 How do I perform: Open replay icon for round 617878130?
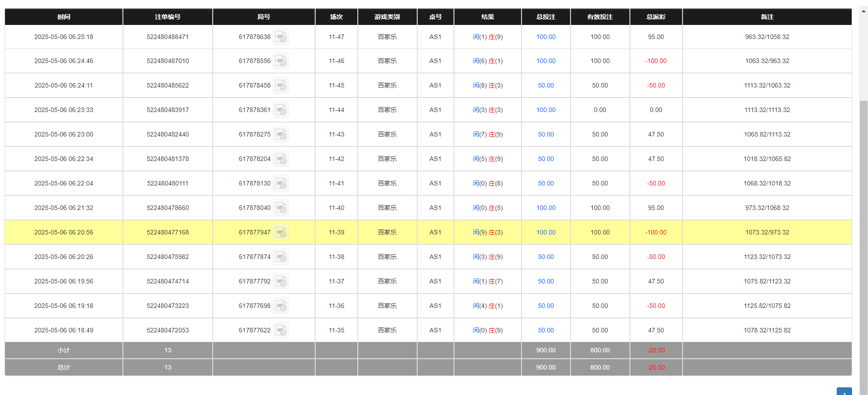pyautogui.click(x=281, y=183)
